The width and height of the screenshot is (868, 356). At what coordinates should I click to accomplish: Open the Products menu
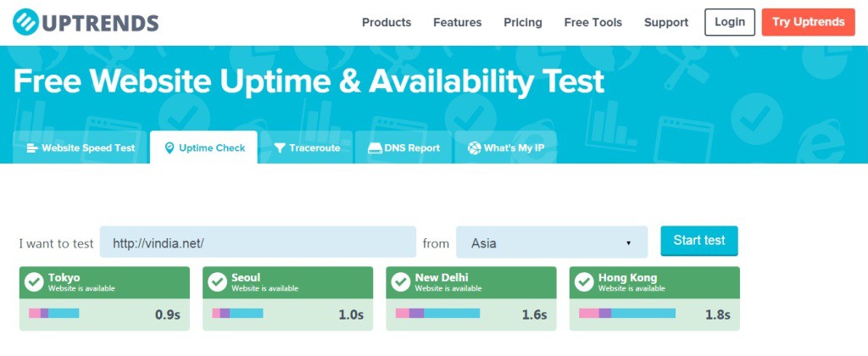(x=387, y=22)
